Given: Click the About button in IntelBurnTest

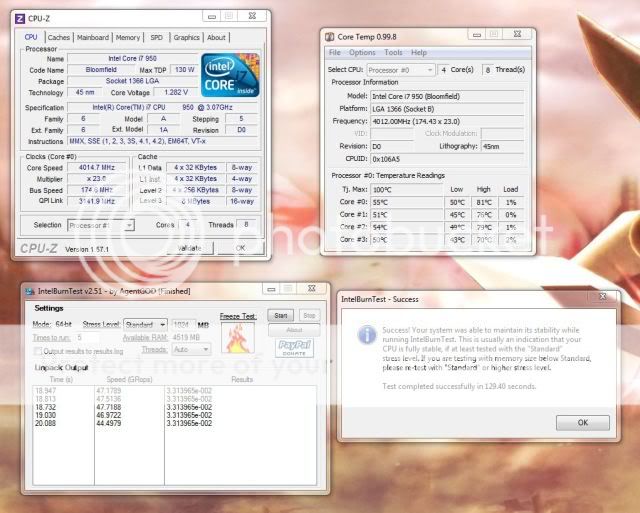Looking at the screenshot, I should [x=294, y=330].
